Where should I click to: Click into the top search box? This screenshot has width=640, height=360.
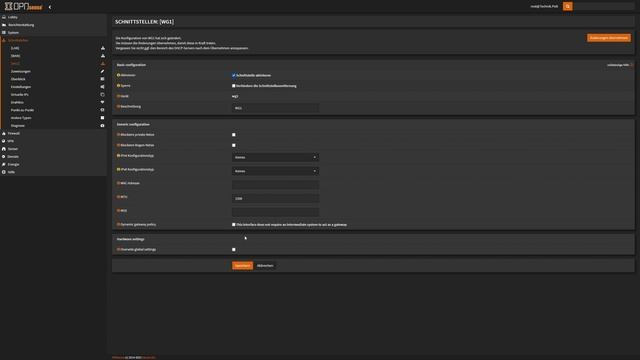pos(604,6)
